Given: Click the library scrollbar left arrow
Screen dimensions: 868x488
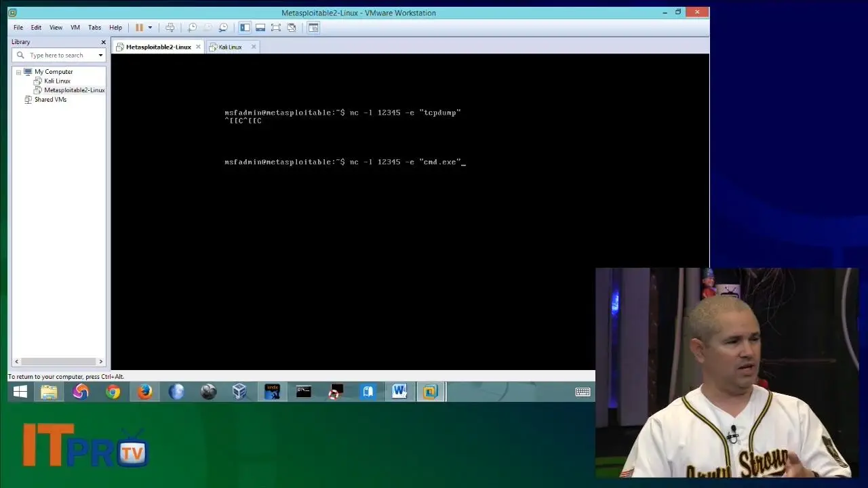Looking at the screenshot, I should click(x=16, y=362).
